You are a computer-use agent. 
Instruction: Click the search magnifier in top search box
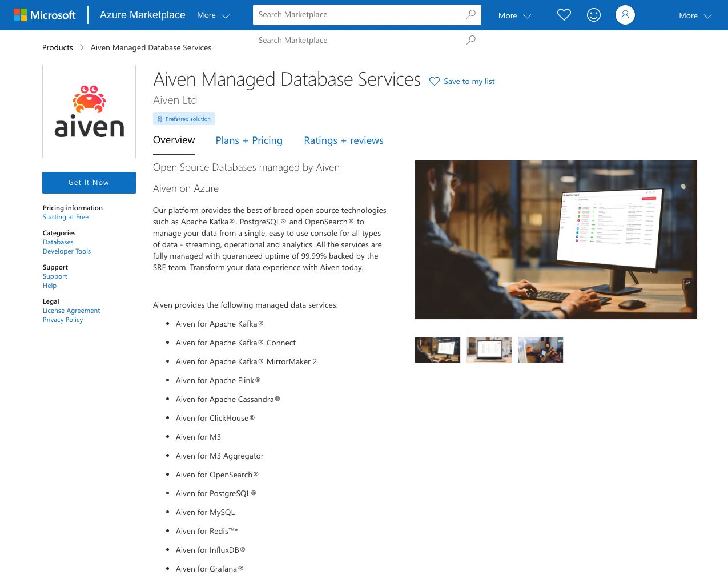pos(470,15)
